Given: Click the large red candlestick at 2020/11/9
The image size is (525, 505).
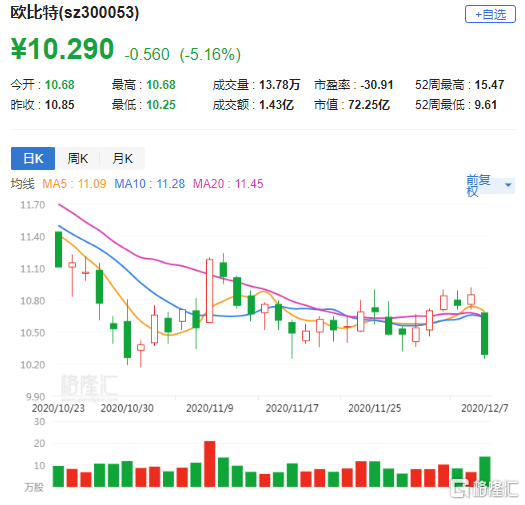Looking at the screenshot, I should [x=209, y=291].
